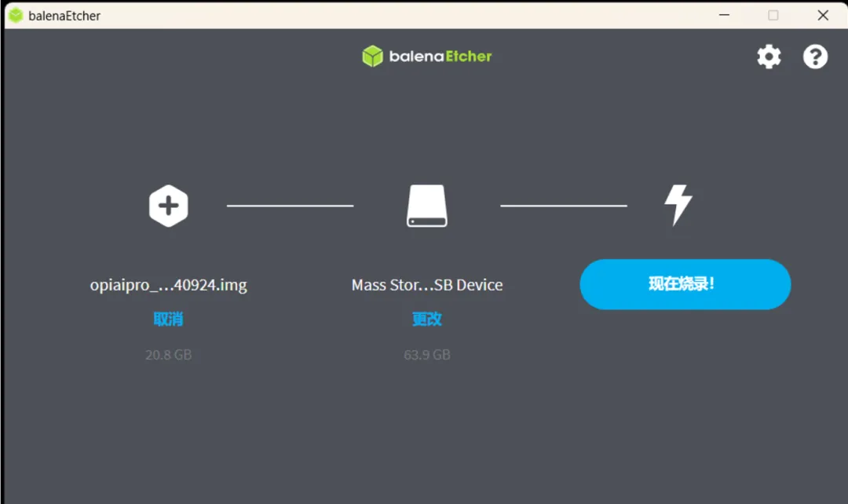Click the balenaEtcher window title text
This screenshot has width=848, height=504.
point(64,16)
